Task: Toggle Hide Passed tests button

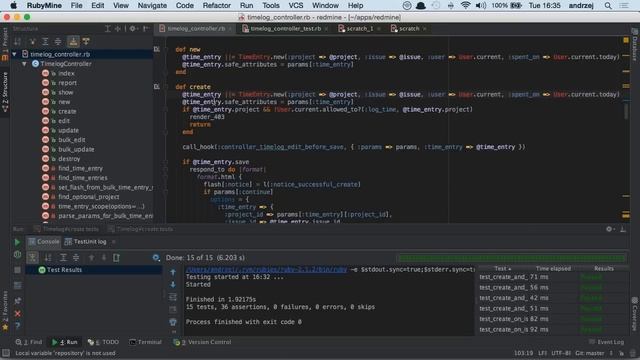Action: [x=32, y=258]
